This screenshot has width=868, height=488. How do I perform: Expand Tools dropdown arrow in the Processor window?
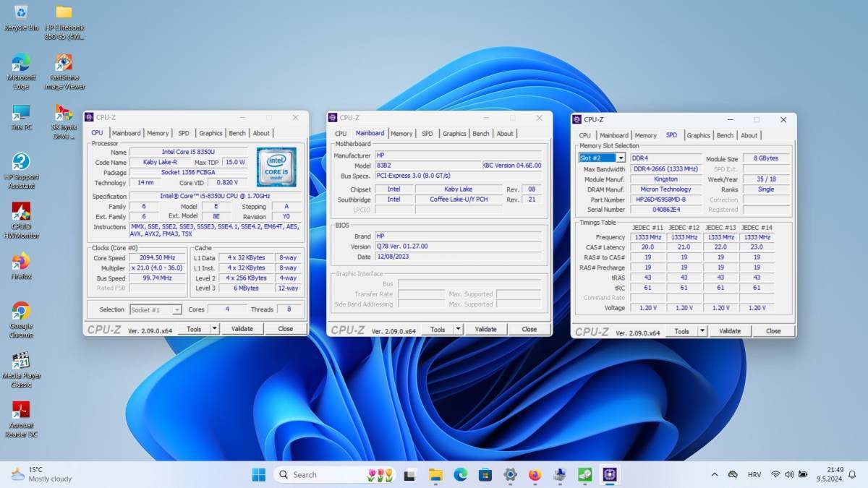pyautogui.click(x=214, y=329)
